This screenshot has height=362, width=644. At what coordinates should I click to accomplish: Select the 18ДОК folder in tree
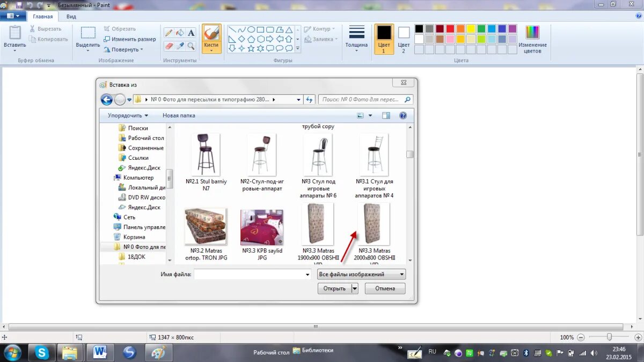132,257
